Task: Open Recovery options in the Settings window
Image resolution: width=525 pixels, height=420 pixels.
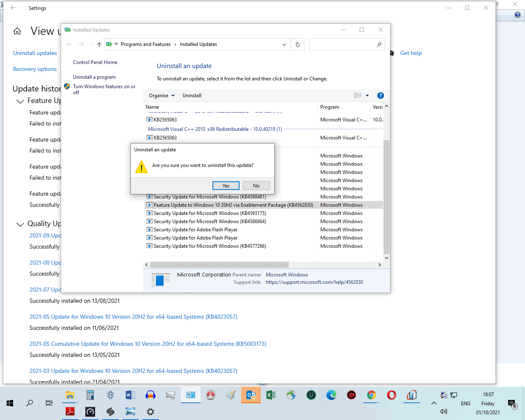Action: (x=35, y=69)
